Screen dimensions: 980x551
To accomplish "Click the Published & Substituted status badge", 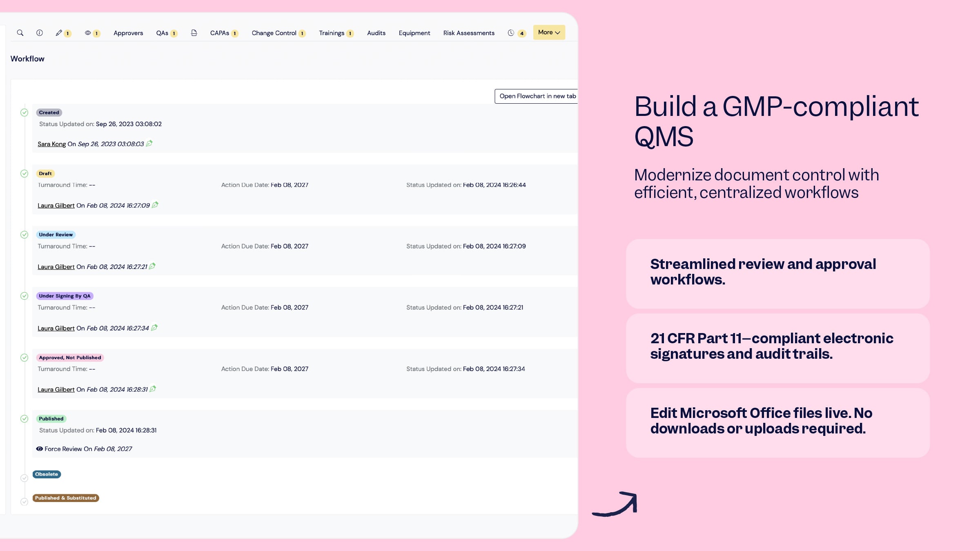I will 66,498.
